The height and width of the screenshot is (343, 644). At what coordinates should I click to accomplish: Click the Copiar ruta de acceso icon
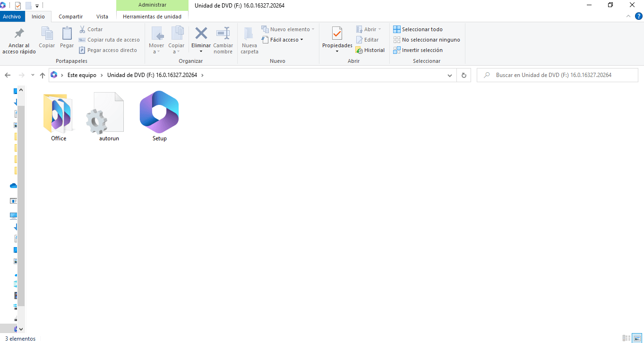(x=81, y=40)
